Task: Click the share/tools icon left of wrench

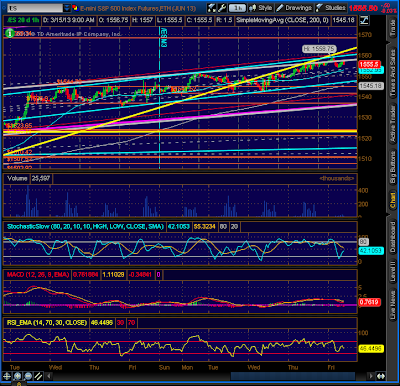Action: point(211,8)
